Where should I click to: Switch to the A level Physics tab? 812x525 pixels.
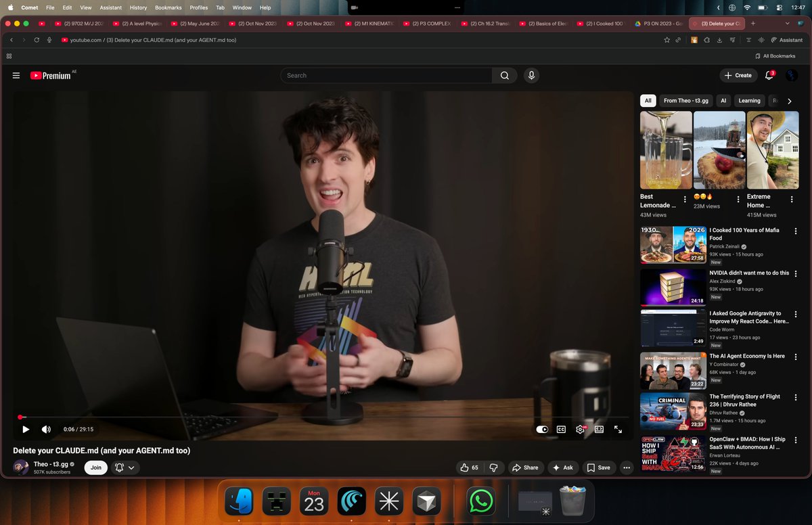pyautogui.click(x=137, y=24)
